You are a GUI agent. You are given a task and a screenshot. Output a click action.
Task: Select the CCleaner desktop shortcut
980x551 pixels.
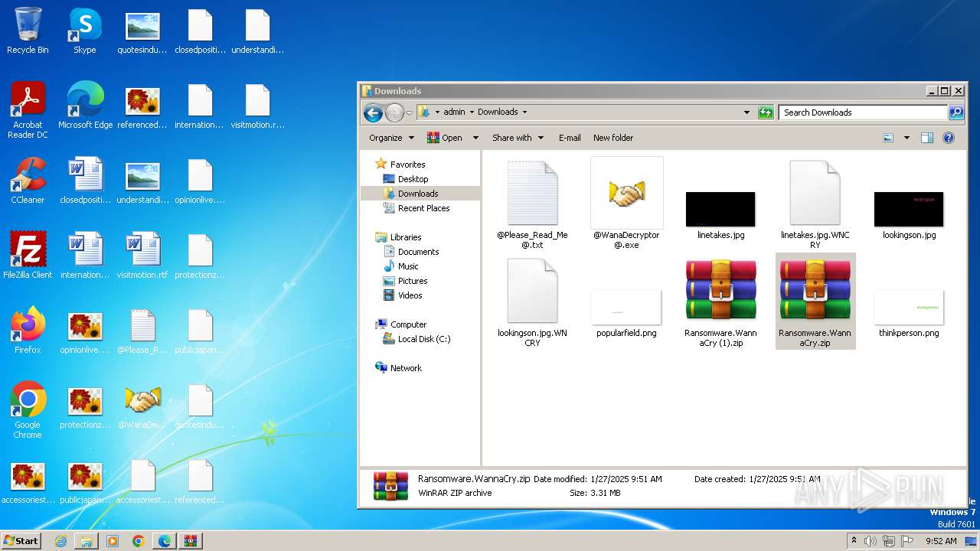point(28,181)
